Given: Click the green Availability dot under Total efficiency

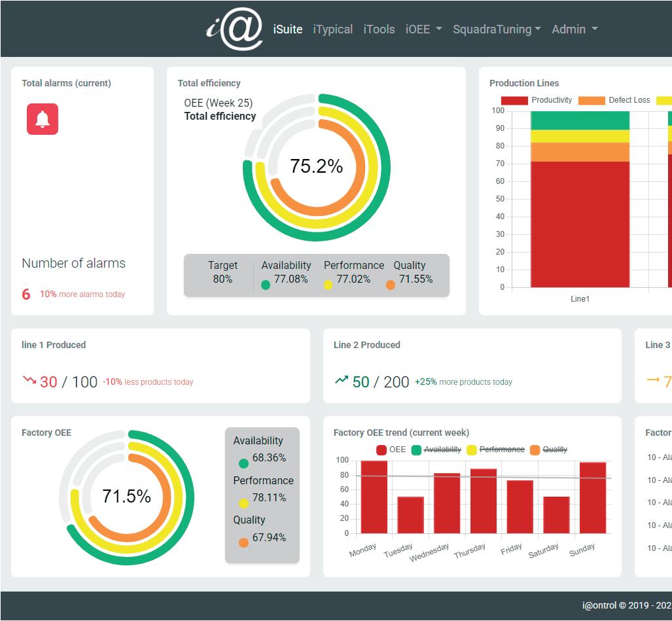Looking at the screenshot, I should [266, 285].
